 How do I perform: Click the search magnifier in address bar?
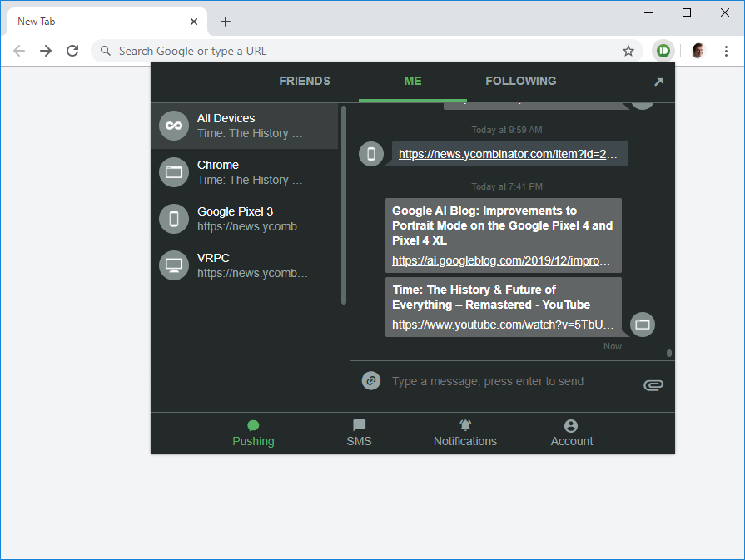pos(106,51)
